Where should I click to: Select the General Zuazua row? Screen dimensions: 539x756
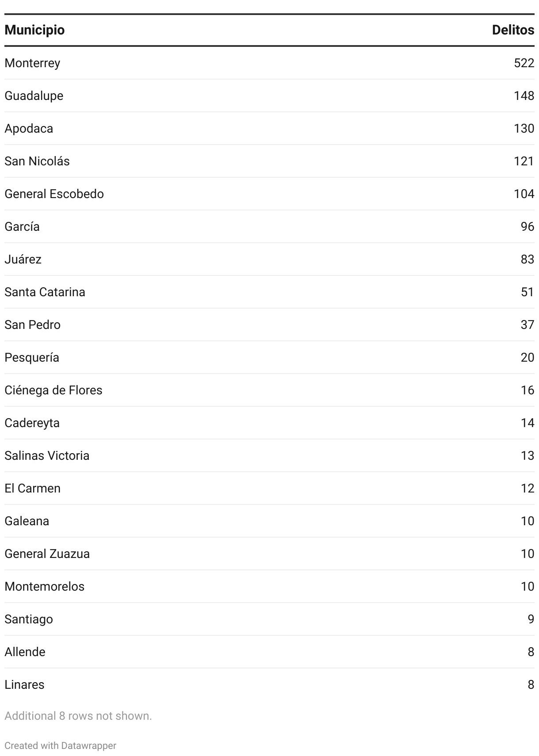point(269,554)
